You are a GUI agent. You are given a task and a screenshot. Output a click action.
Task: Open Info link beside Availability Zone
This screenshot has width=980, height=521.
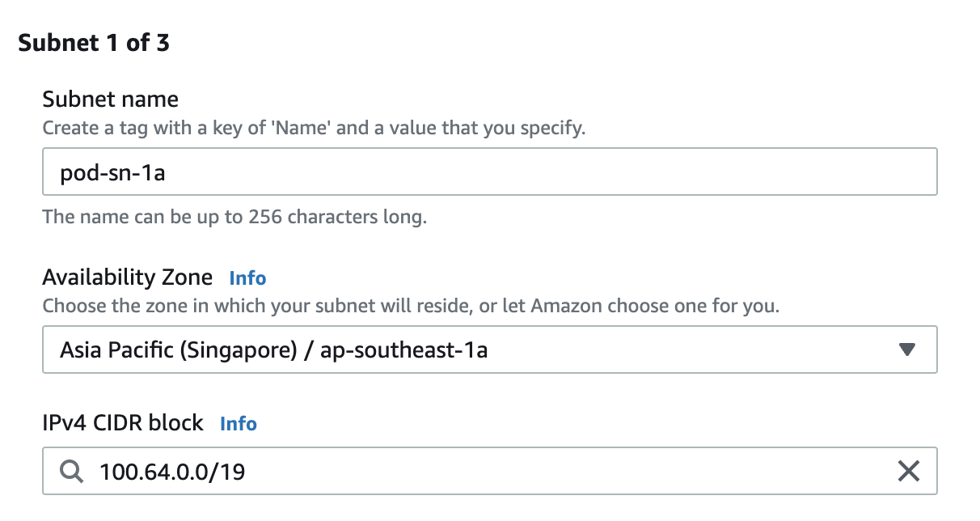click(x=247, y=278)
